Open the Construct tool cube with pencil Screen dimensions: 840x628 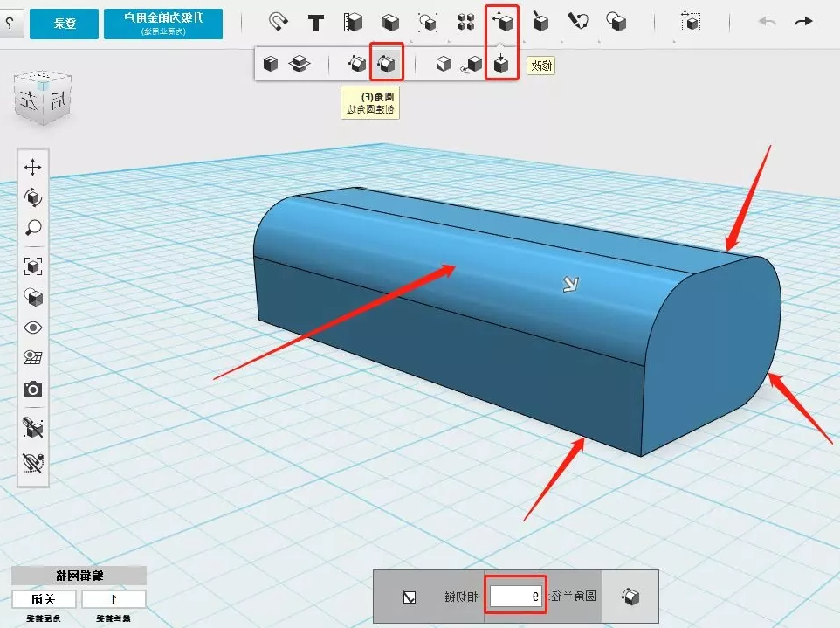click(540, 22)
